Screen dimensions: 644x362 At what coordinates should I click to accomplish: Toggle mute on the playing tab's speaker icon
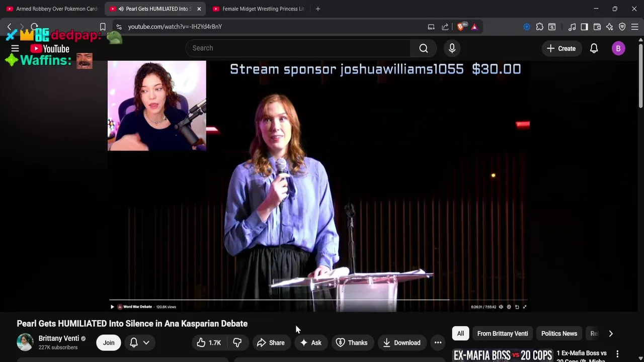click(121, 9)
